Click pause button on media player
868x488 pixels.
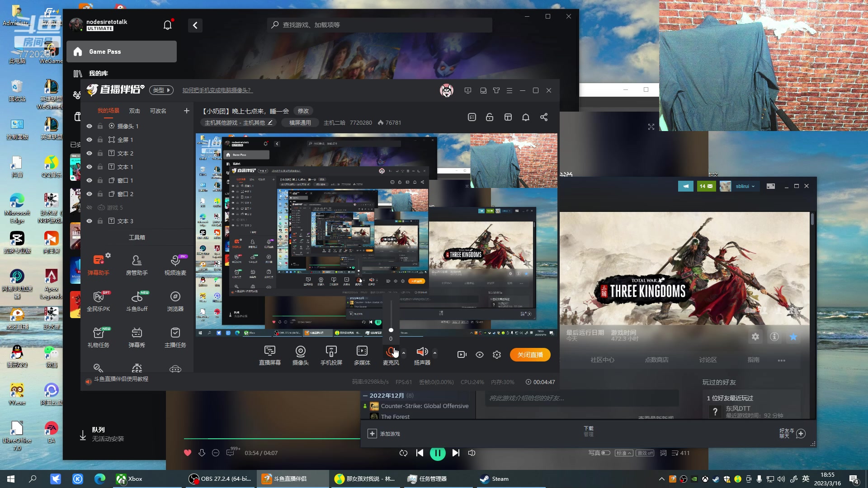click(x=438, y=453)
